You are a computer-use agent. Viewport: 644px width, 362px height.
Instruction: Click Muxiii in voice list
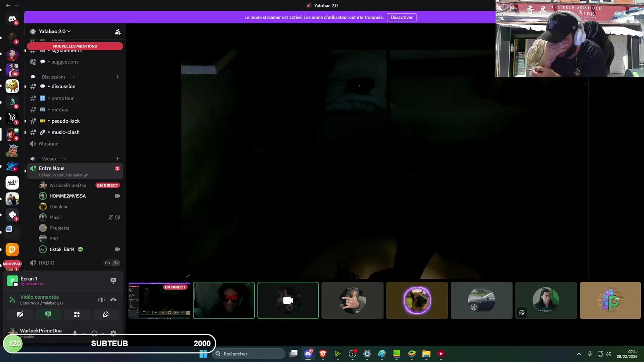(55, 217)
